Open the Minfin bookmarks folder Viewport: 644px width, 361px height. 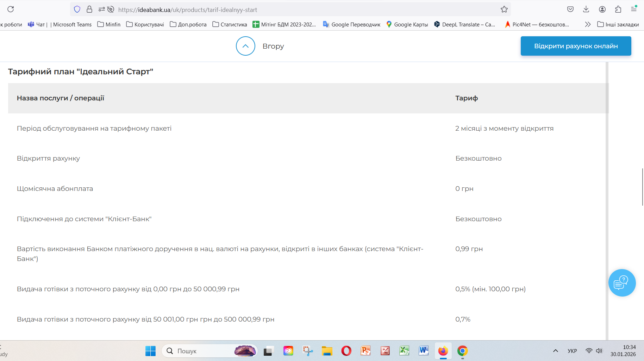click(x=109, y=24)
